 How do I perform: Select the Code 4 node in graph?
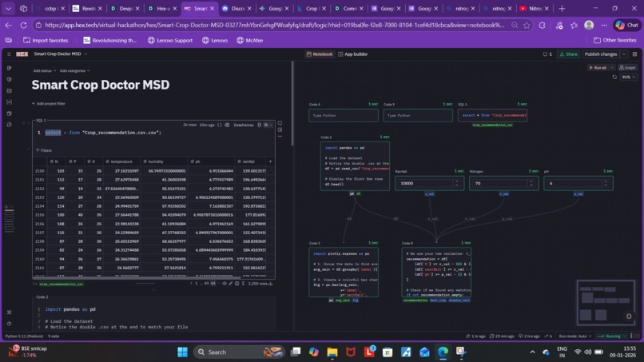coord(344,115)
